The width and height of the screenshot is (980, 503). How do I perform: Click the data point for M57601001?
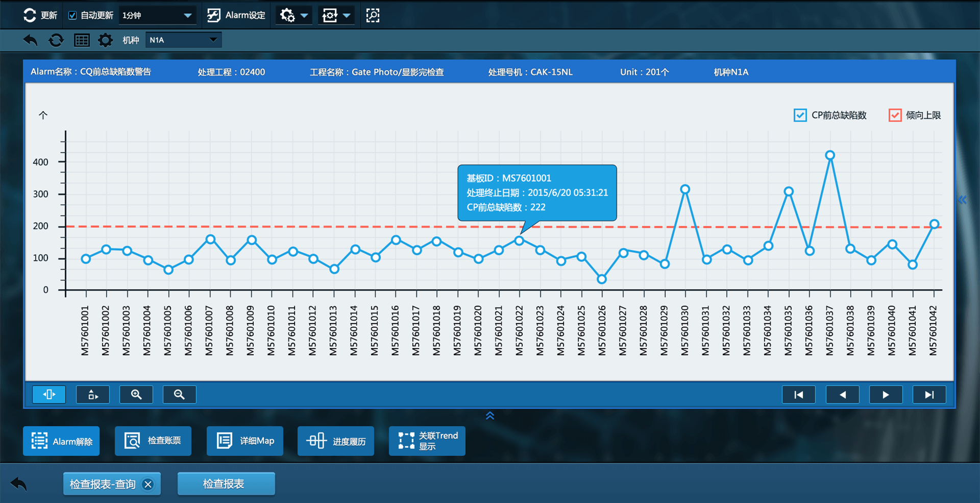(x=86, y=259)
